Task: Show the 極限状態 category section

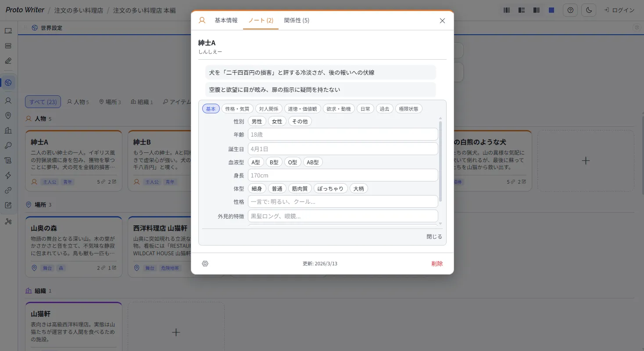Action: (409, 109)
